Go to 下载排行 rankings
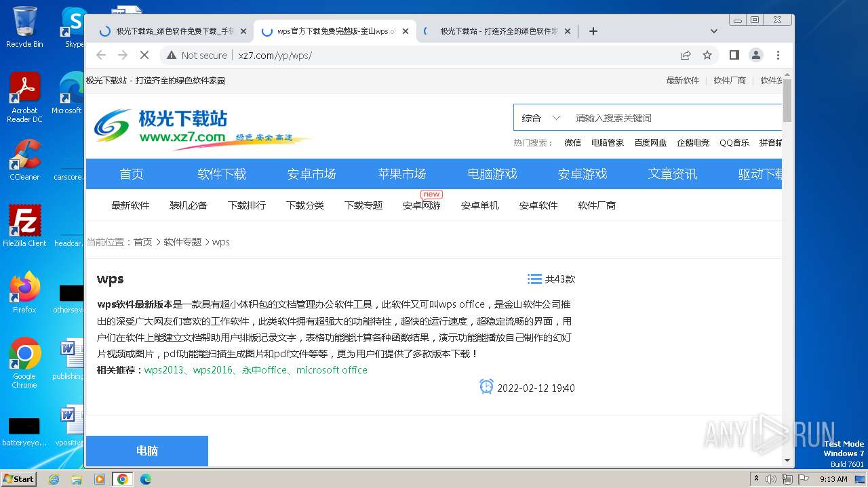The width and height of the screenshot is (868, 488). (x=247, y=205)
